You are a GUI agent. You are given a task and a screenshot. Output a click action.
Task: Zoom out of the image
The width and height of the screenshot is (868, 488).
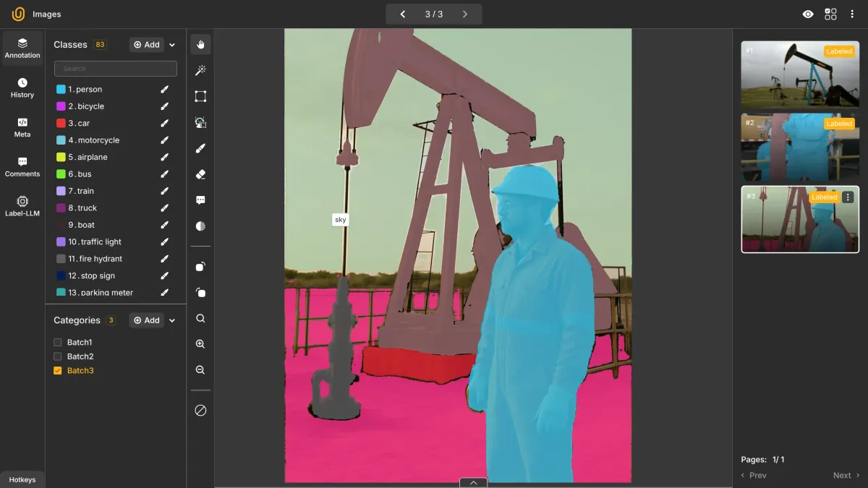tap(200, 370)
